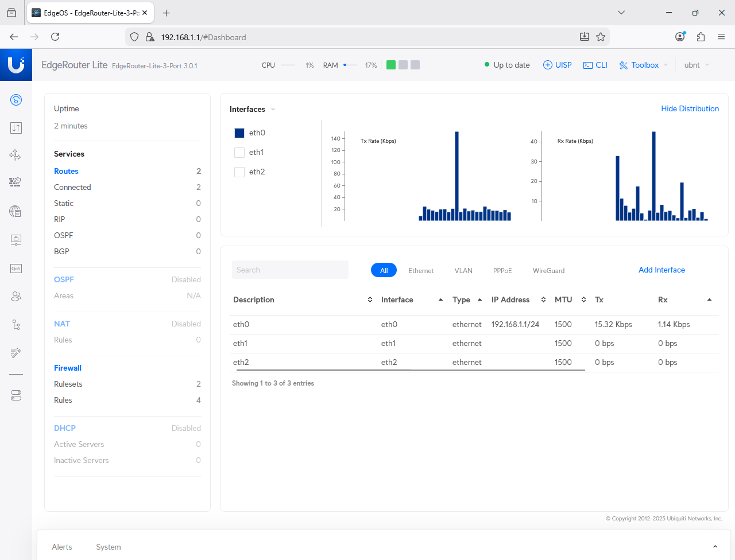Screen dimensions: 735x560
Task: Select the WireGuard filter tab
Action: click(x=548, y=271)
